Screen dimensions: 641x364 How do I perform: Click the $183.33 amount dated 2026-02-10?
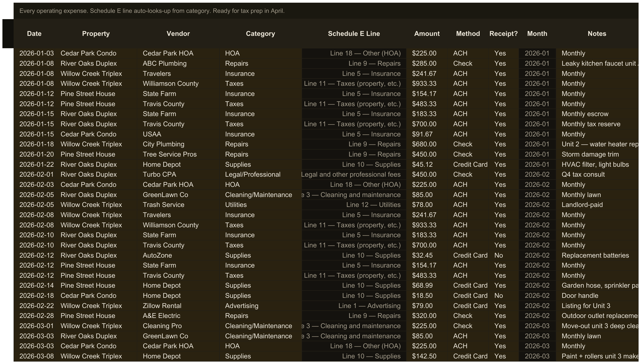(427, 235)
